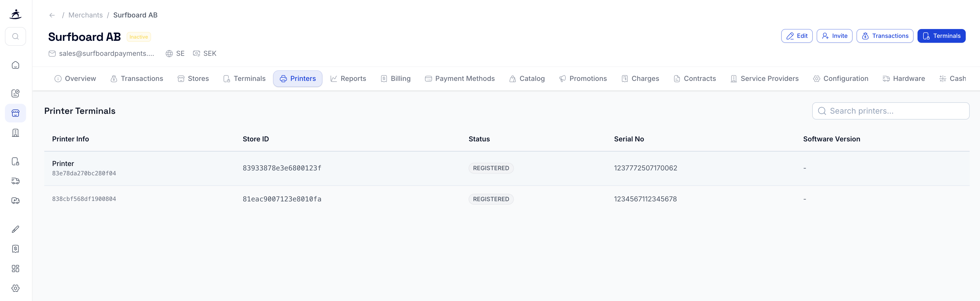Go to the home sidebar icon
Viewport: 980px width, 301px height.
click(x=15, y=65)
